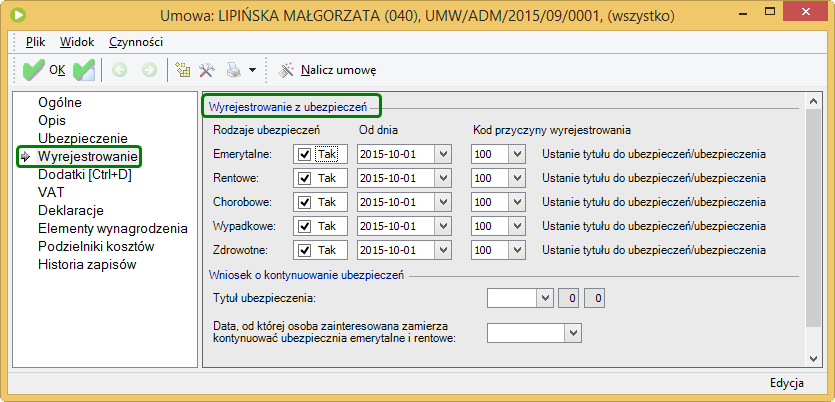Toggle the Rentowe Tak checkbox
Viewport: 835px width, 402px height.
click(x=305, y=178)
